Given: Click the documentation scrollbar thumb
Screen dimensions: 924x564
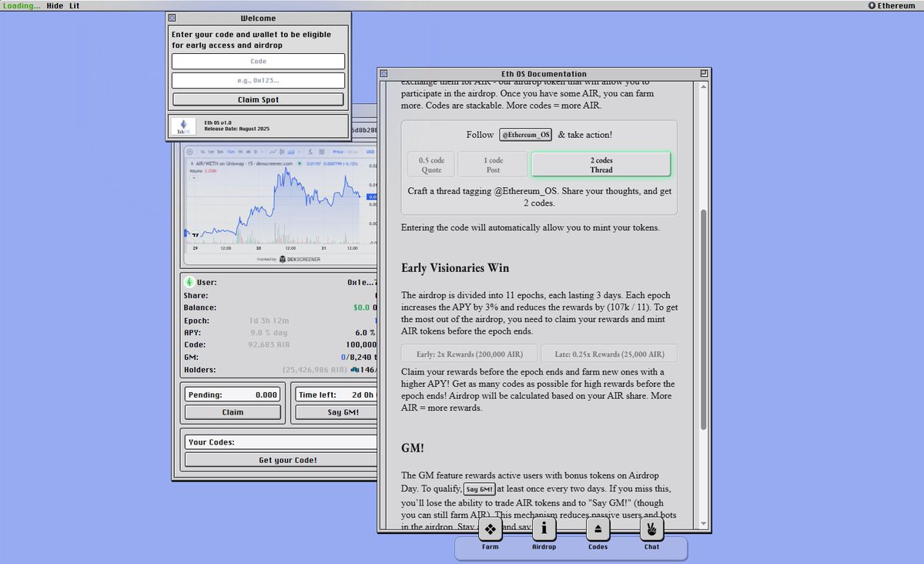Looking at the screenshot, I should [703, 318].
